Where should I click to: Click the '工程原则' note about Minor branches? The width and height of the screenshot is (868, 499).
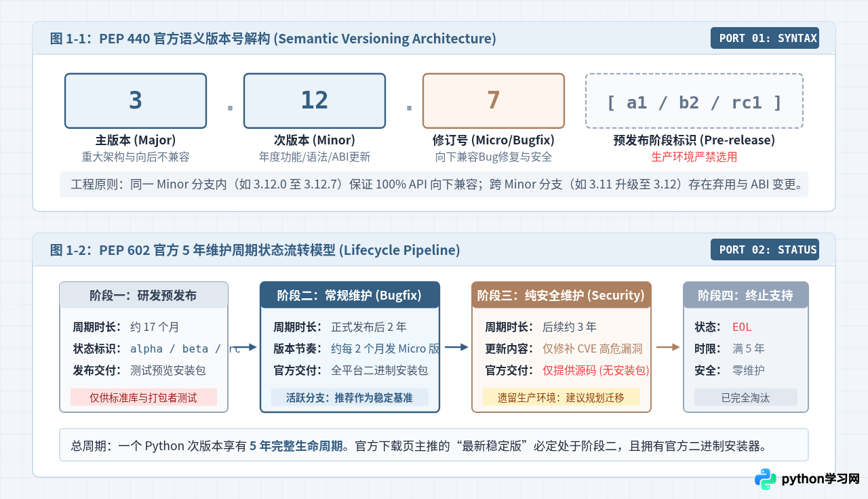click(x=434, y=184)
